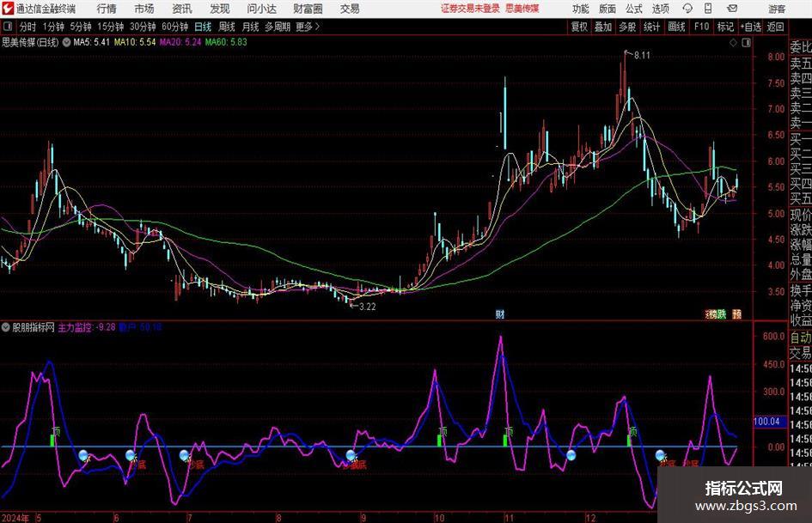Image resolution: width=812 pixels, height=523 pixels.
Task: Switch to 5分钟 period
Action: tap(80, 27)
